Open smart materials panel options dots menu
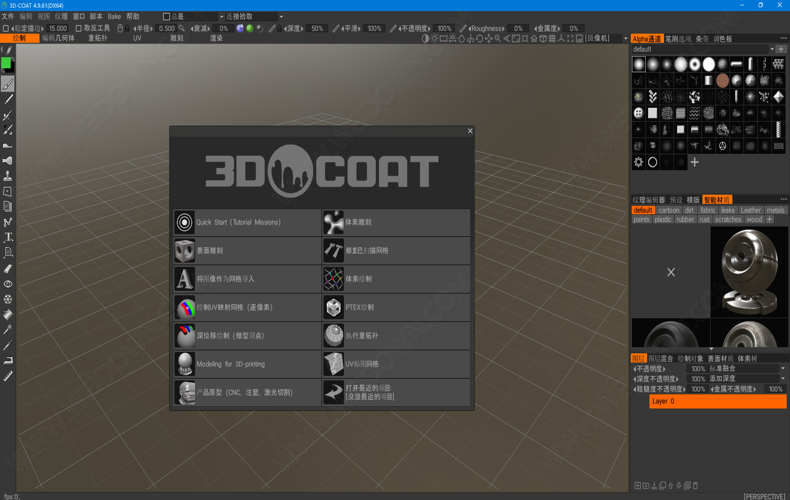The image size is (790, 500). pyautogui.click(x=783, y=200)
